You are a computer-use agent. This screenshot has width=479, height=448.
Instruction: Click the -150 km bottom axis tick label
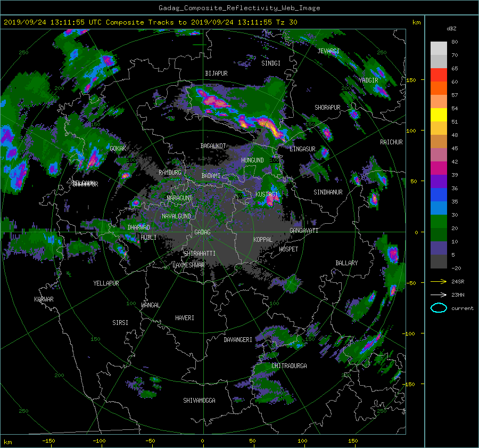pos(48,441)
